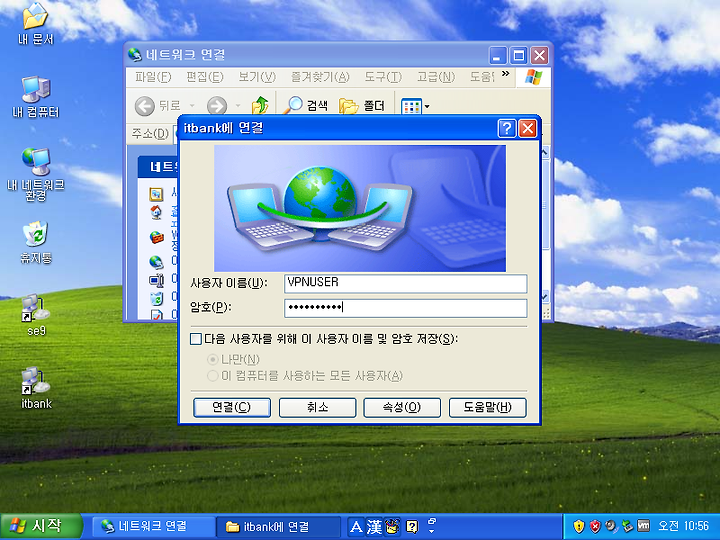Maximize the Network Connections window
This screenshot has width=720, height=540.
coord(519,56)
